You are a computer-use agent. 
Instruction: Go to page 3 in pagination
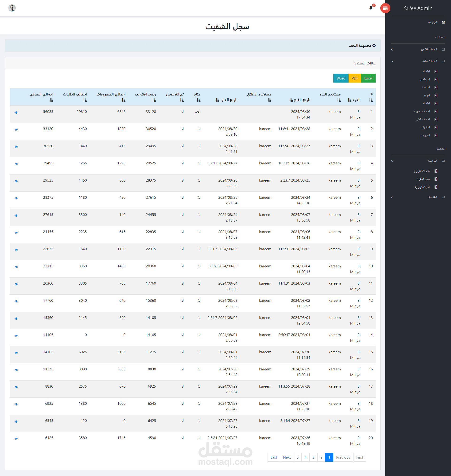point(313,457)
